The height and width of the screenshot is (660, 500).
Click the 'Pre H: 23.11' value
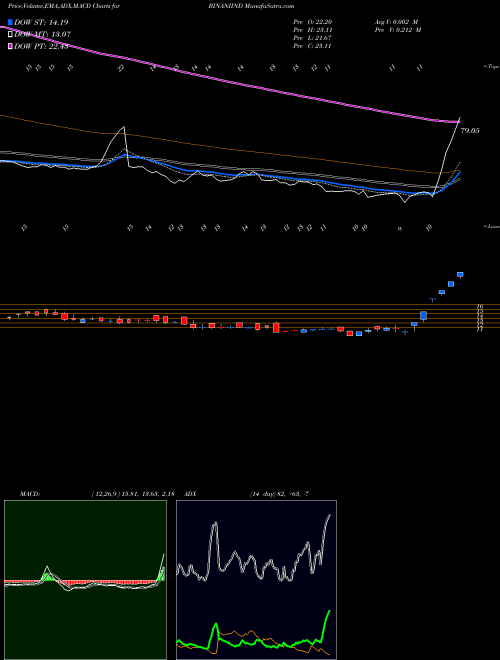(x=314, y=30)
